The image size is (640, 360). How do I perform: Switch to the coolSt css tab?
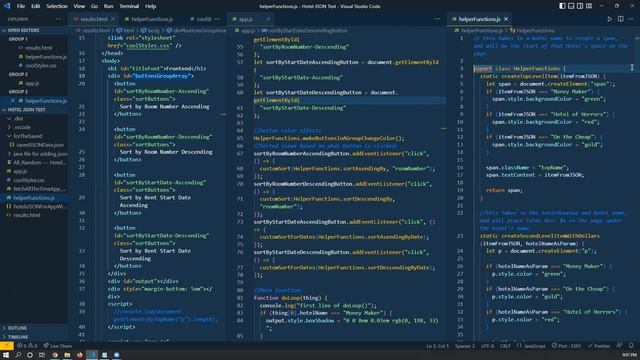point(203,19)
